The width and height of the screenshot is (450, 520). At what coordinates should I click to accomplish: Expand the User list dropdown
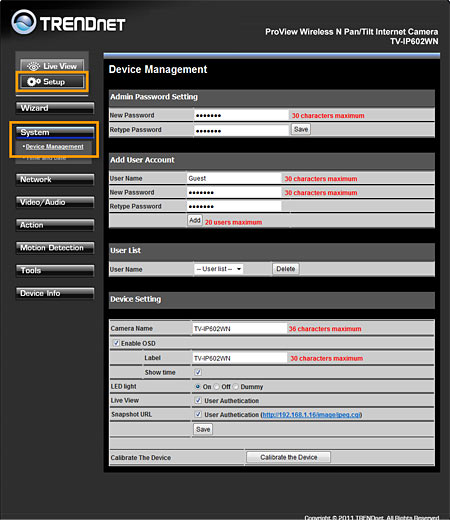tap(219, 269)
